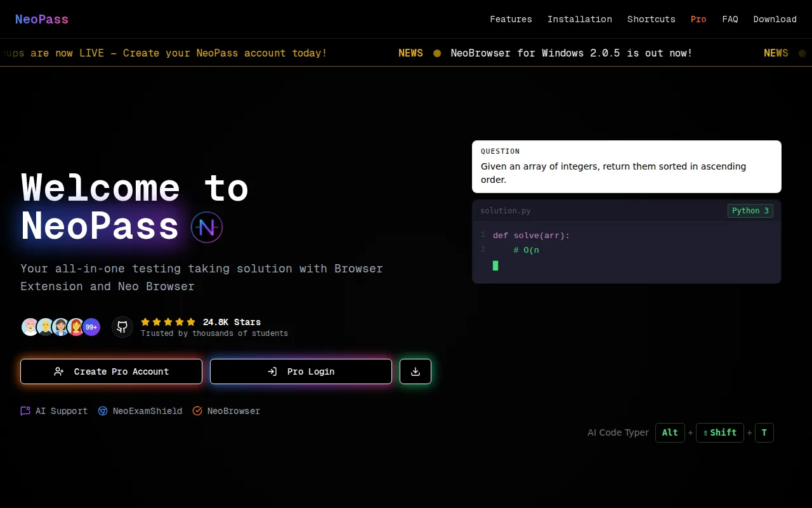Click the AI Support chat icon
This screenshot has height=508, width=812.
25,411
